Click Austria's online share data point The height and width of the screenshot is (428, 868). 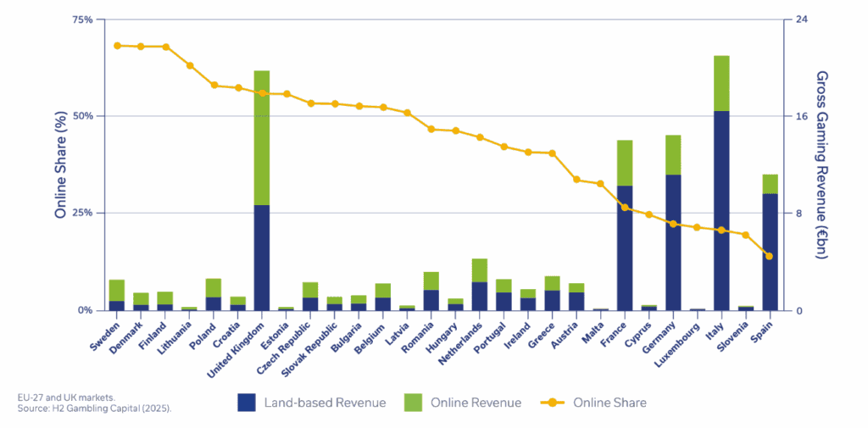click(576, 180)
